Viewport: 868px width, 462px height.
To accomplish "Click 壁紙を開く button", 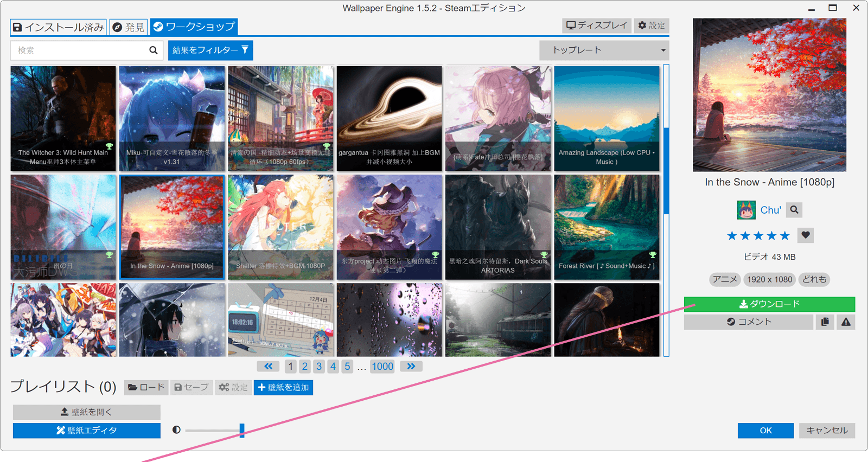I will point(87,412).
